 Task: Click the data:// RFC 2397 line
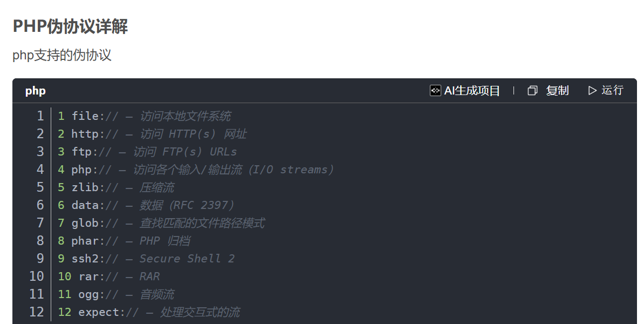[x=153, y=205]
